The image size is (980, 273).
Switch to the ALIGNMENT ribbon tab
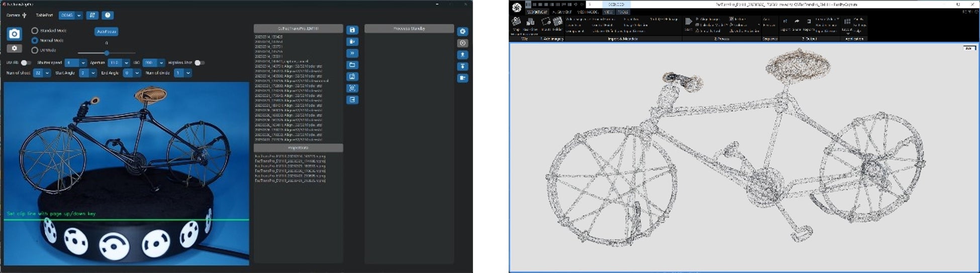pyautogui.click(x=562, y=12)
